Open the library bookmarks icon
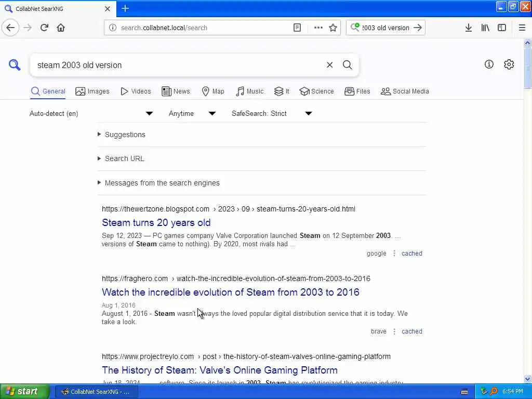Viewport: 532px width, 399px height. click(x=485, y=28)
